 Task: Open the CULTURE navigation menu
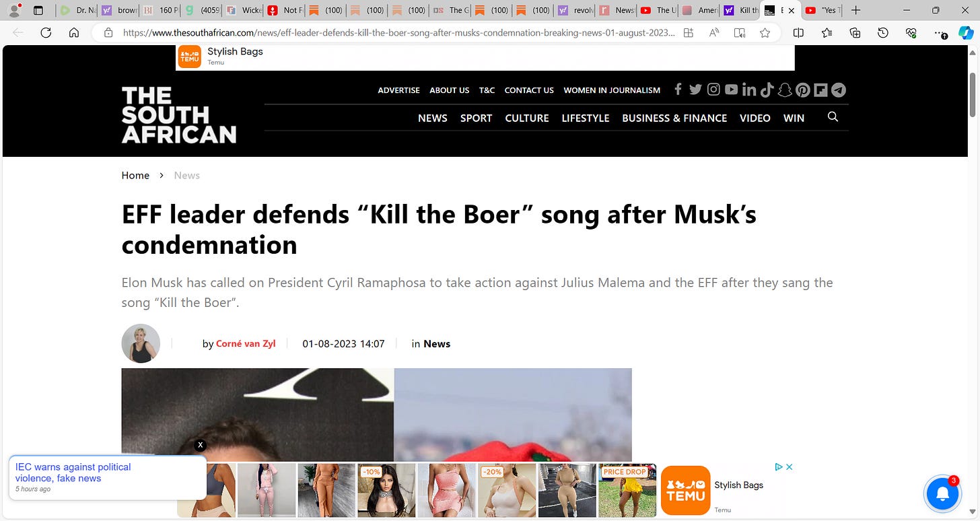[527, 118]
